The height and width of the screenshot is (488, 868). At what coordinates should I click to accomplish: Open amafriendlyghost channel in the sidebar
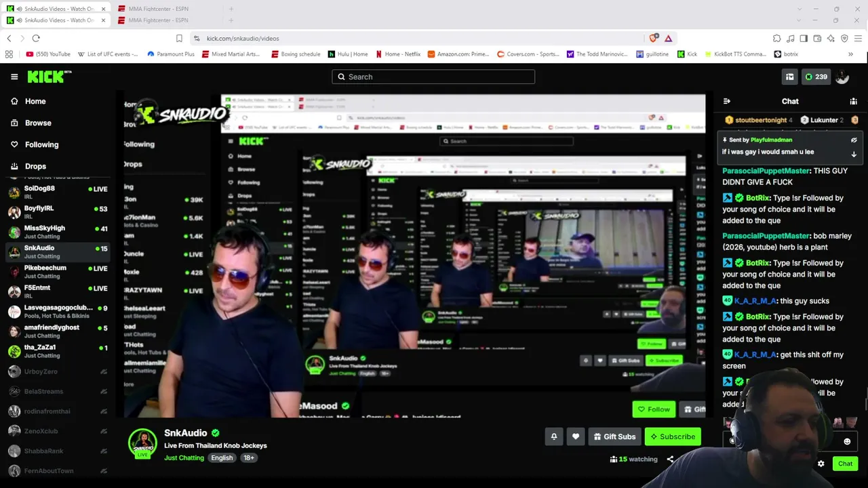click(x=58, y=331)
